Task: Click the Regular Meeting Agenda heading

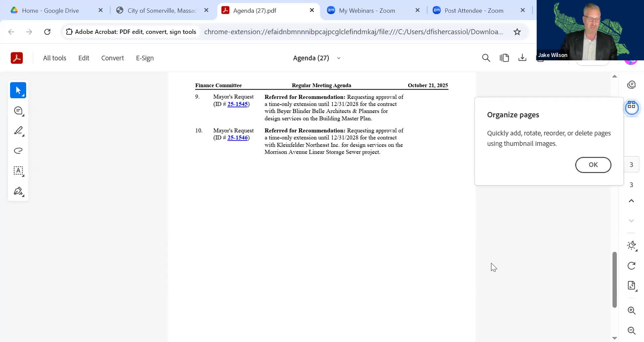Action: (321, 85)
